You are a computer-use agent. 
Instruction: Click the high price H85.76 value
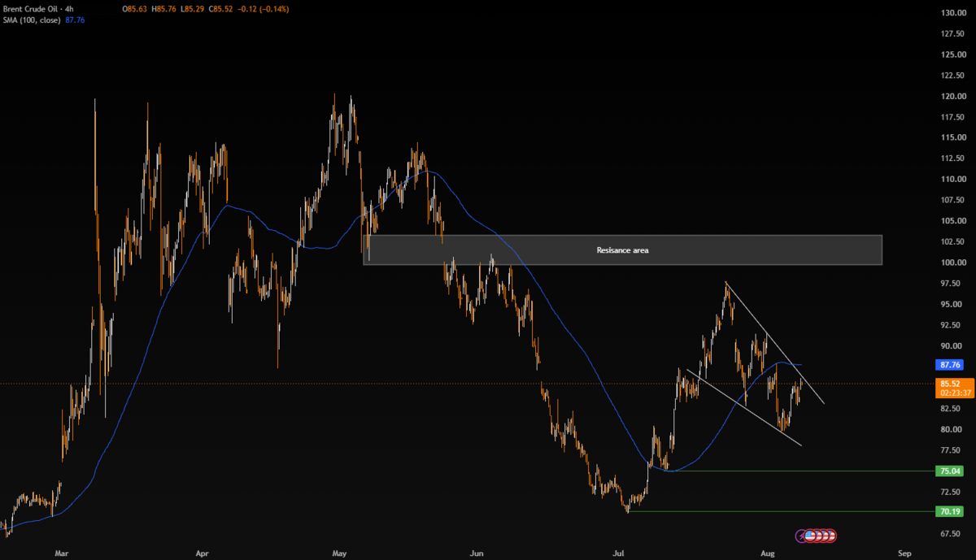point(165,9)
